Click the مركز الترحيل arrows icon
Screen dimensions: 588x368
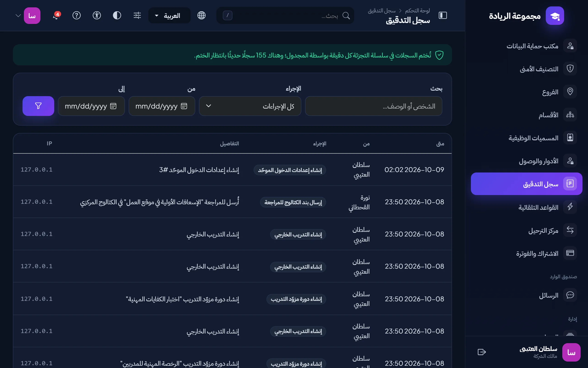(570, 230)
